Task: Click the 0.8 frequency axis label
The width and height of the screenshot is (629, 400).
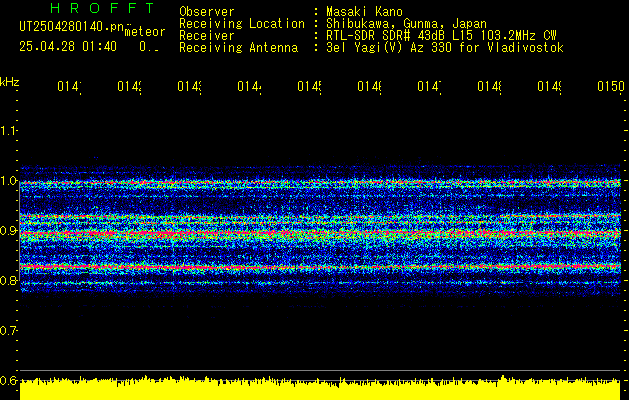Action: [8, 280]
